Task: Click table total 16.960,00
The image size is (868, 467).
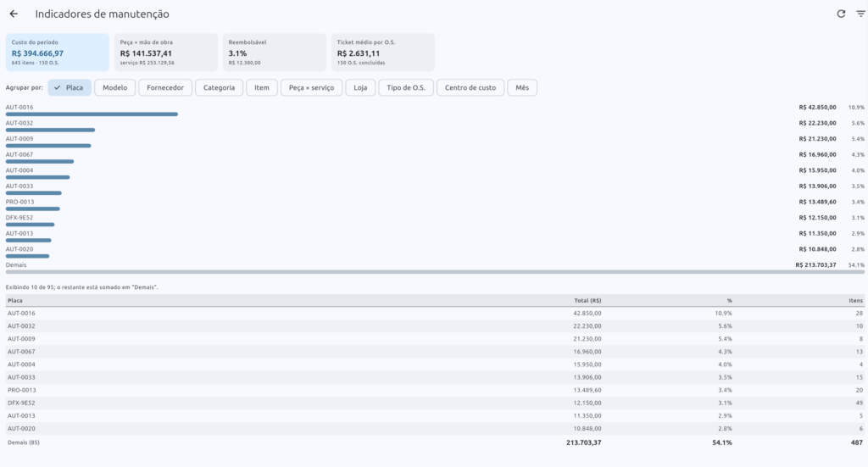Action: tap(587, 352)
